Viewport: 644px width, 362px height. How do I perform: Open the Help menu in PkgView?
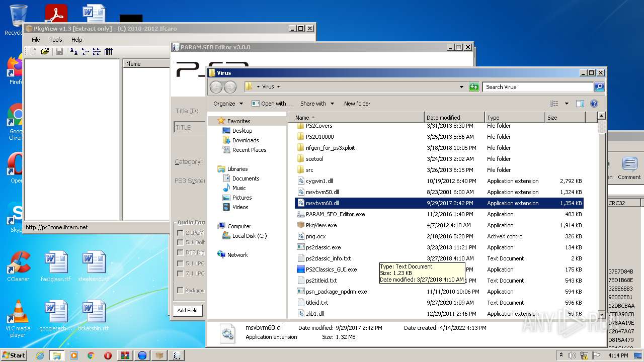point(76,40)
